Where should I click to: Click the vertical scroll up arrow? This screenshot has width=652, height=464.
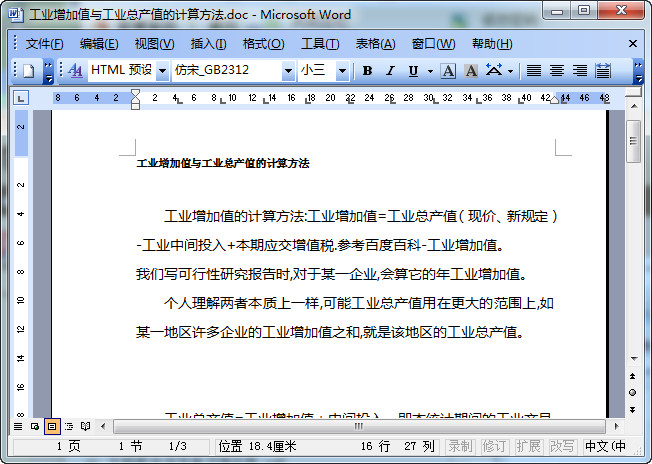point(633,106)
